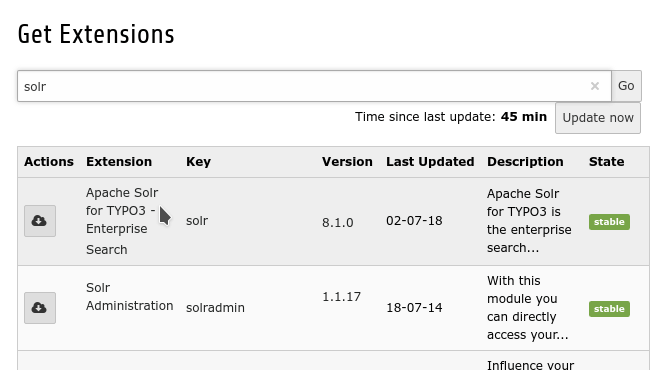Update the extension list now
Image resolution: width=663 pixels, height=370 pixels.
(598, 118)
